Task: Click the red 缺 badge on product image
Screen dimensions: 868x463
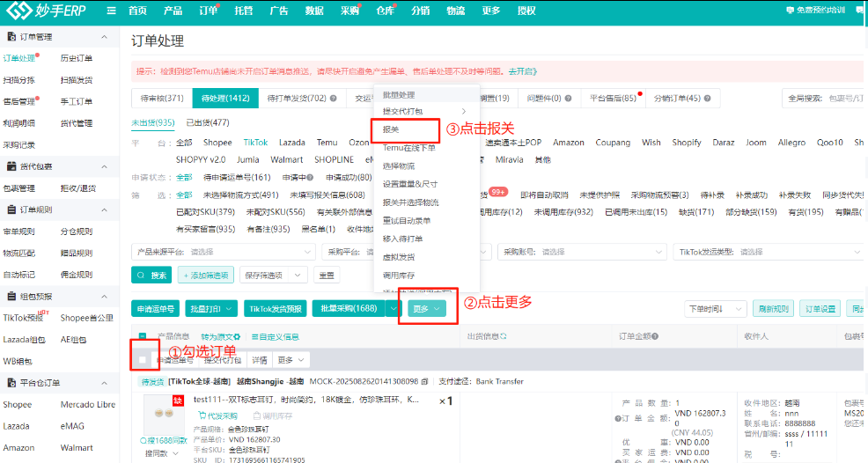Action: (178, 401)
